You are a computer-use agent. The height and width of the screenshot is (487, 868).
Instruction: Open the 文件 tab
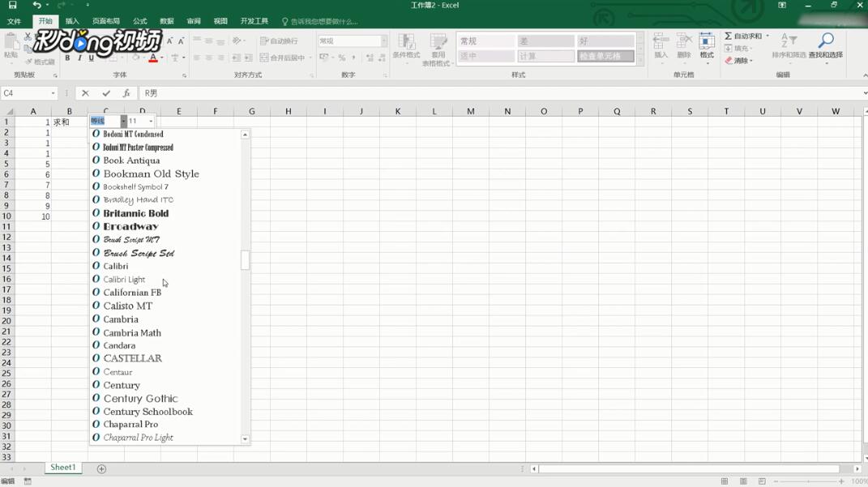[14, 21]
